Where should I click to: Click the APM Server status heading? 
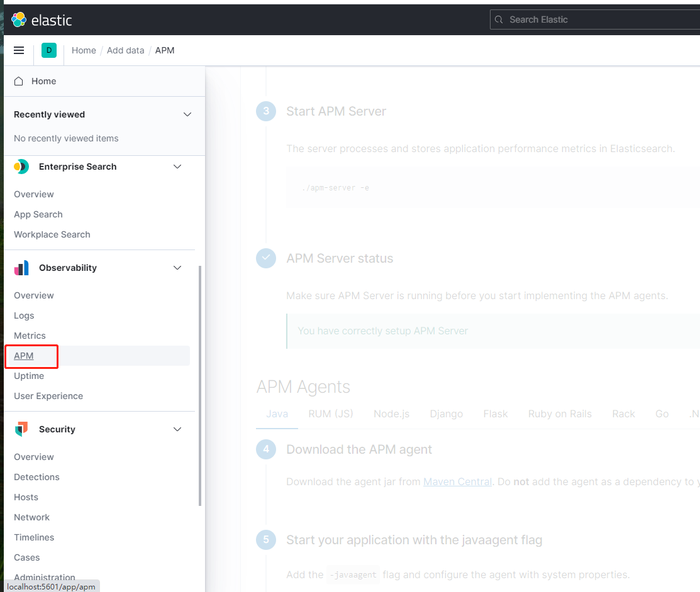click(x=340, y=259)
